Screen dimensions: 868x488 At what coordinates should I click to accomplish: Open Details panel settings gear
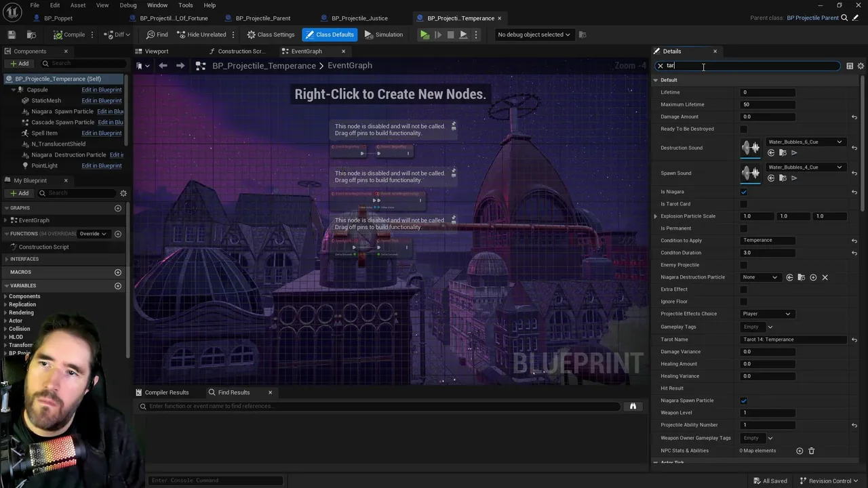pos(861,66)
